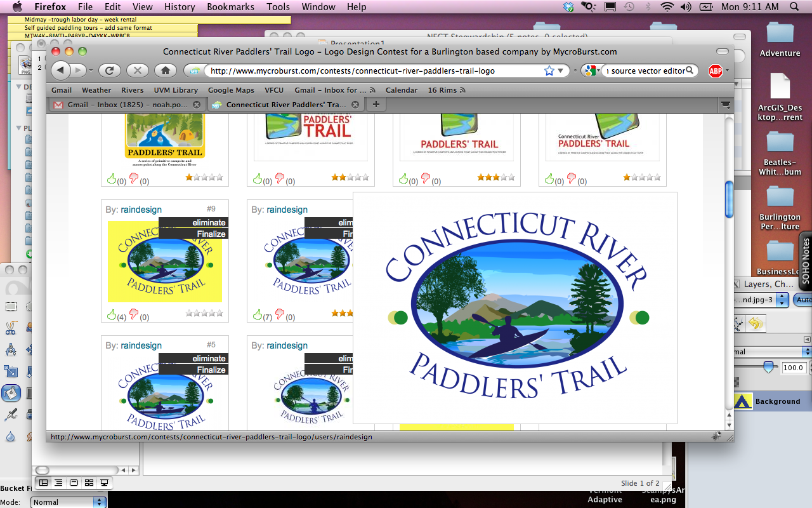Select the Background layer row
Screen dimensions: 812x508
tap(772, 401)
